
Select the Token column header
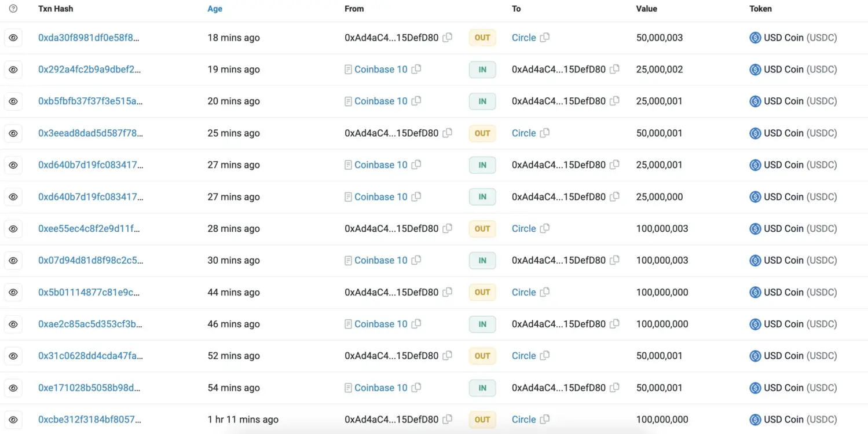760,9
